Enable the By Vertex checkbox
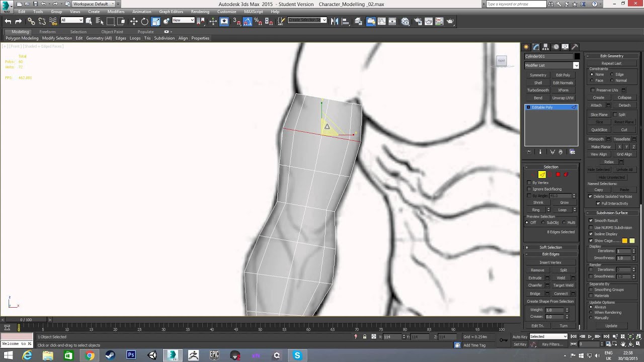The height and width of the screenshot is (362, 644). tap(529, 183)
